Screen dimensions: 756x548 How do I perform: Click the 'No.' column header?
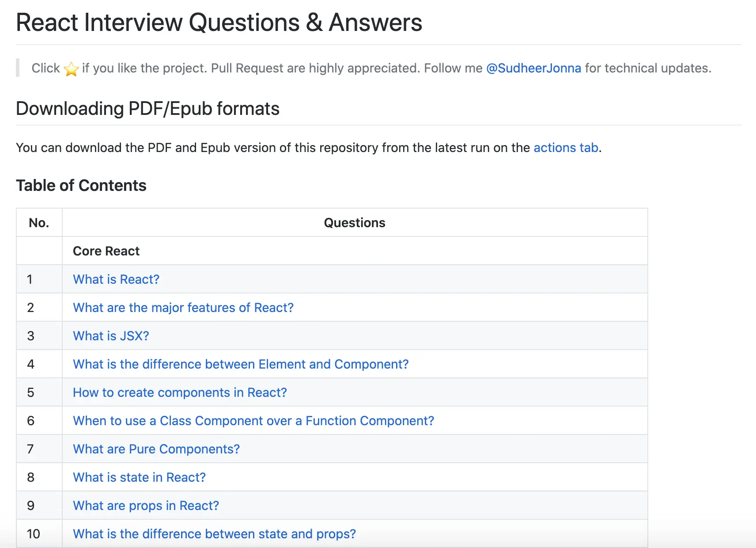point(39,223)
